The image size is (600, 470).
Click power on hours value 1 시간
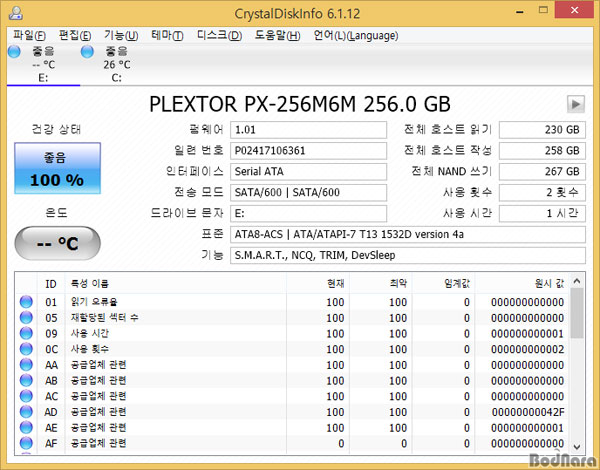(x=542, y=213)
